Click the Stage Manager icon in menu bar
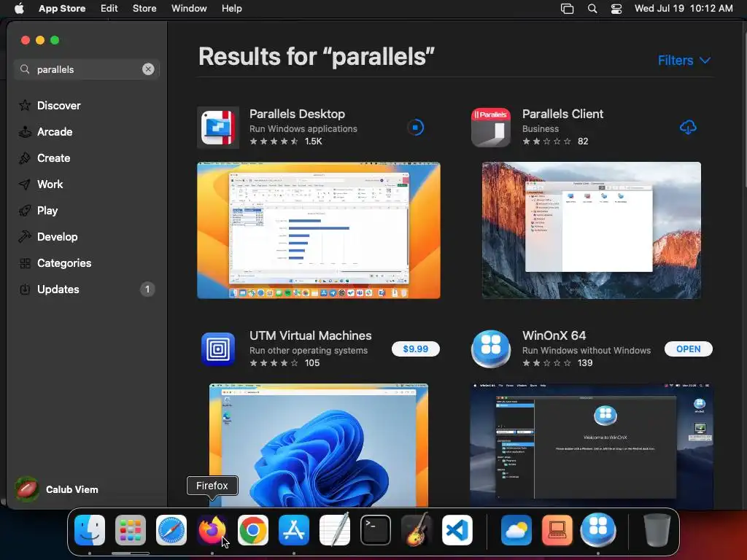 point(567,9)
